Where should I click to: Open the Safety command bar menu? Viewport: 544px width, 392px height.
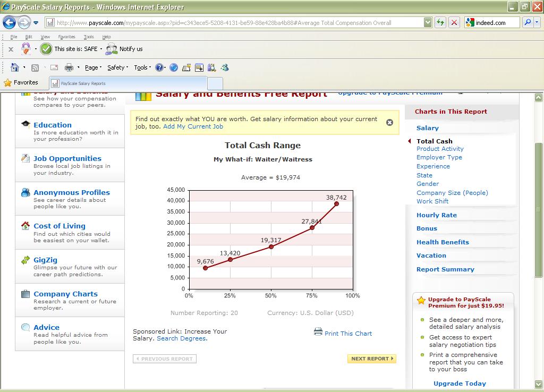pyautogui.click(x=117, y=67)
